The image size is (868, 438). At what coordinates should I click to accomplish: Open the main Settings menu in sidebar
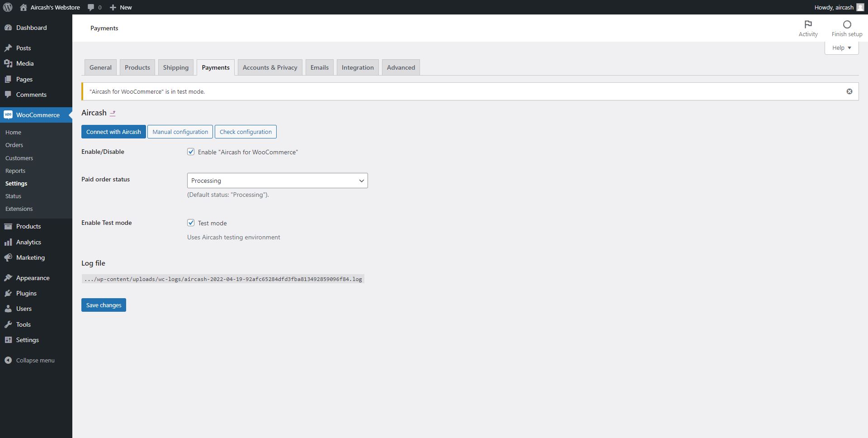pos(36,340)
